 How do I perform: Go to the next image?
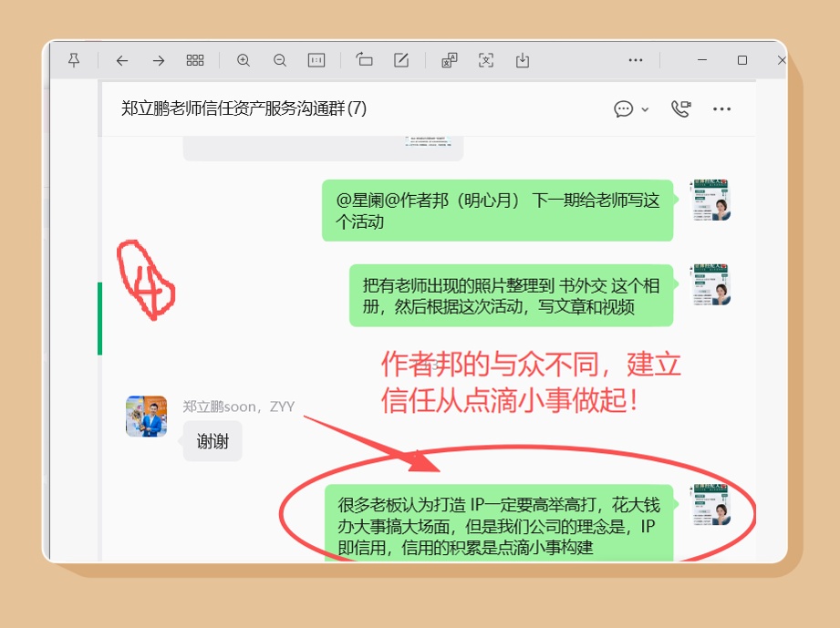point(159,60)
